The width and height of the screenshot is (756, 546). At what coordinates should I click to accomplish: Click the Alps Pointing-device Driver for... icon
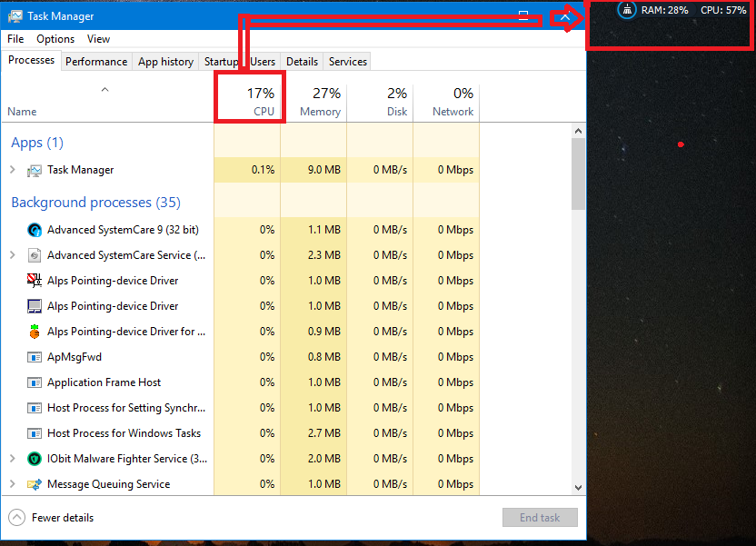click(x=35, y=332)
